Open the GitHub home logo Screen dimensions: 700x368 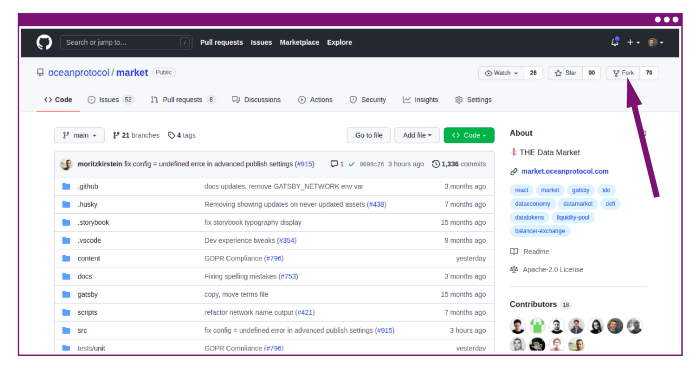44,42
